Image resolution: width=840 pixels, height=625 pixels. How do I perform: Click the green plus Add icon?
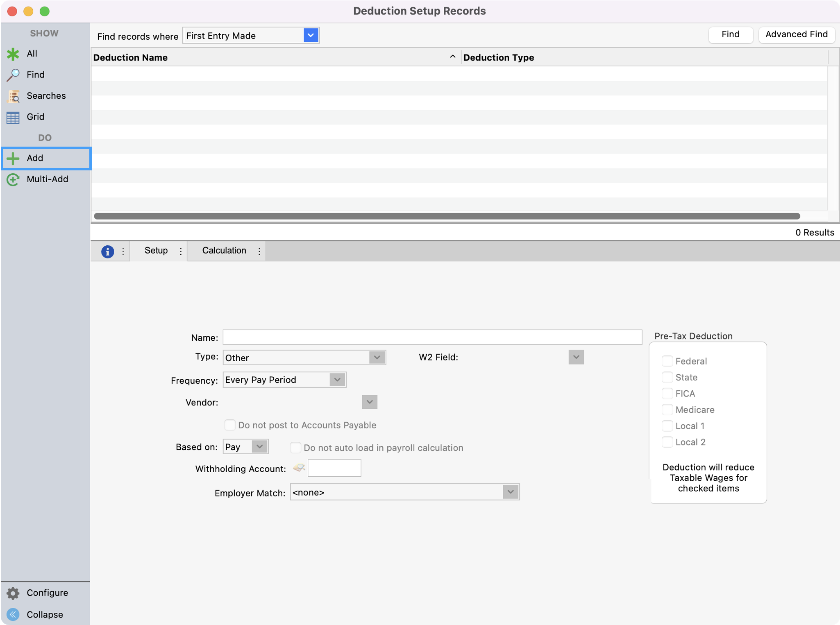(x=13, y=158)
